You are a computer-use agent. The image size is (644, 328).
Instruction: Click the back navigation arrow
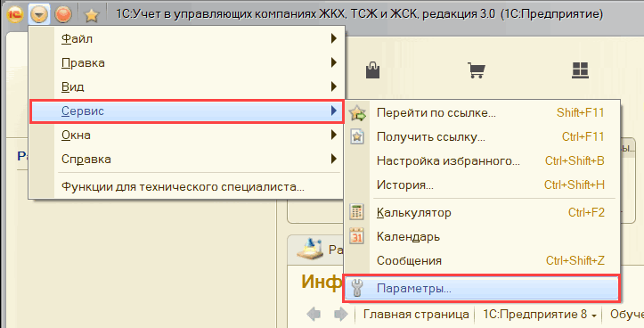coord(314,315)
